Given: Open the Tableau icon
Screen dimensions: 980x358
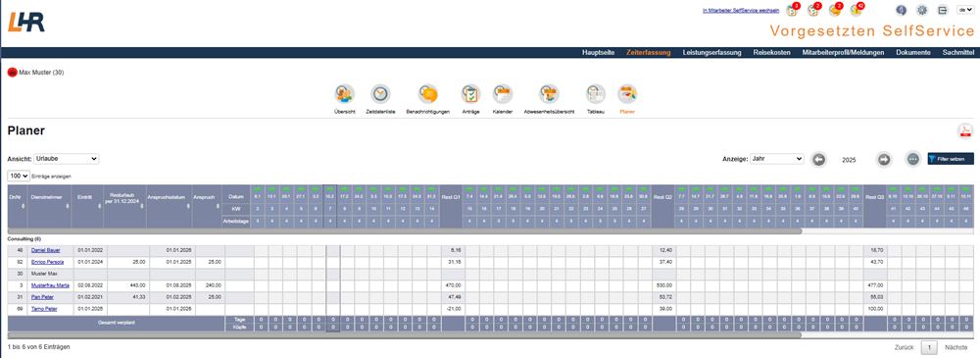Looking at the screenshot, I should tap(596, 94).
